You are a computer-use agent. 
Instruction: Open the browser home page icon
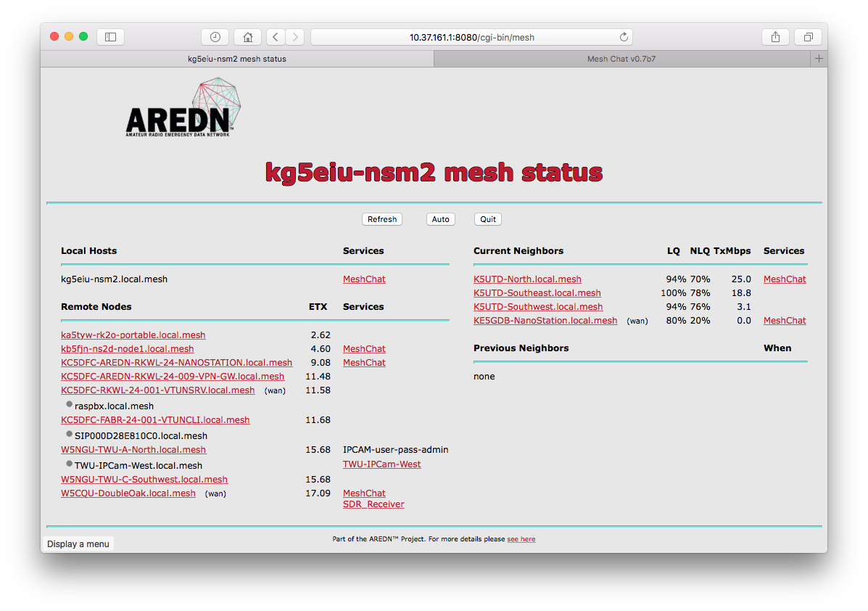click(x=247, y=36)
